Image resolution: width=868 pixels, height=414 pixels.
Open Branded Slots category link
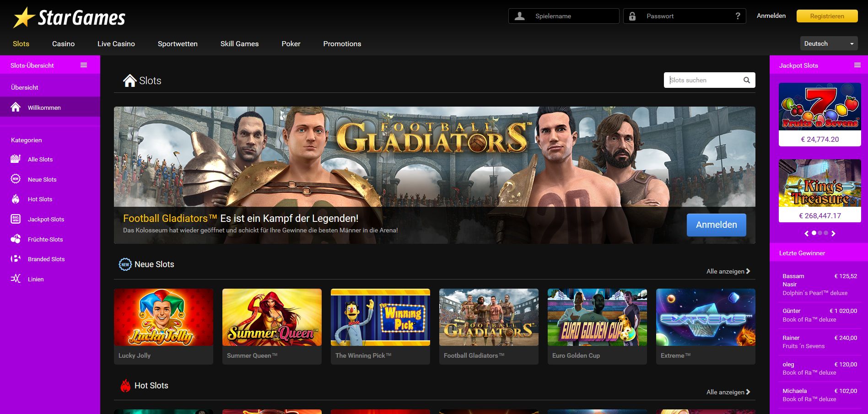(46, 259)
